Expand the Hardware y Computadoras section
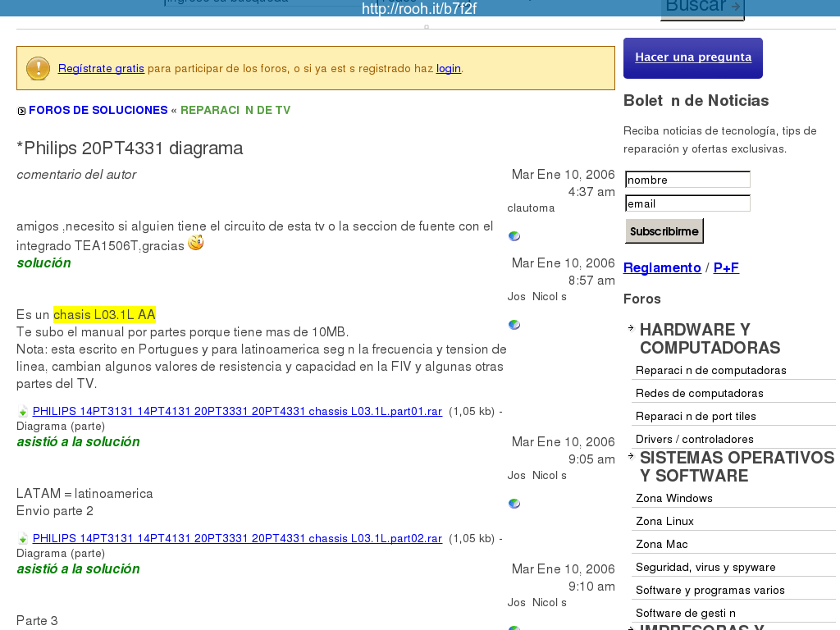Image resolution: width=840 pixels, height=630 pixels. click(x=631, y=328)
